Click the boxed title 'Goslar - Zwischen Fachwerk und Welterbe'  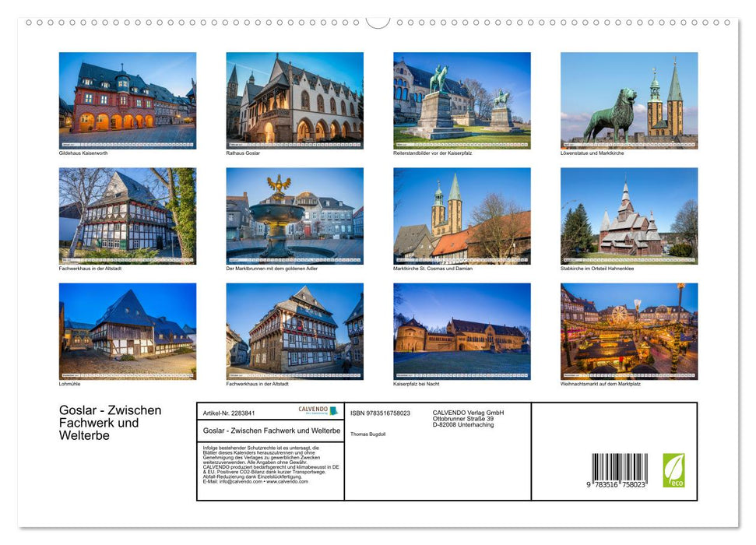pos(272,431)
